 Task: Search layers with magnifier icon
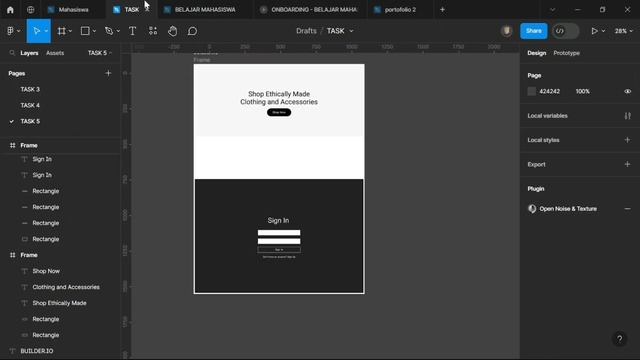point(12,53)
